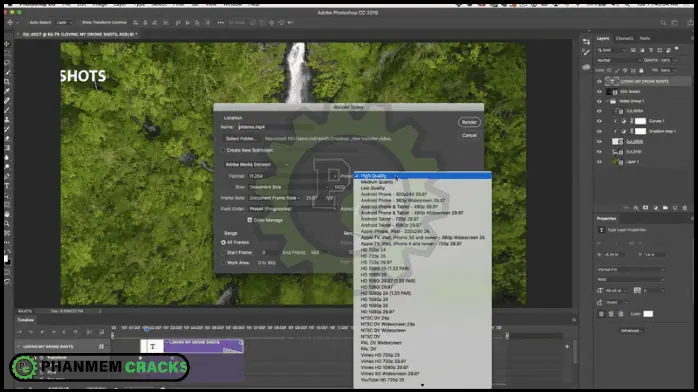Screen dimensions: 698x392
Task: Open the Format H.264 dropdown
Action: click(293, 176)
